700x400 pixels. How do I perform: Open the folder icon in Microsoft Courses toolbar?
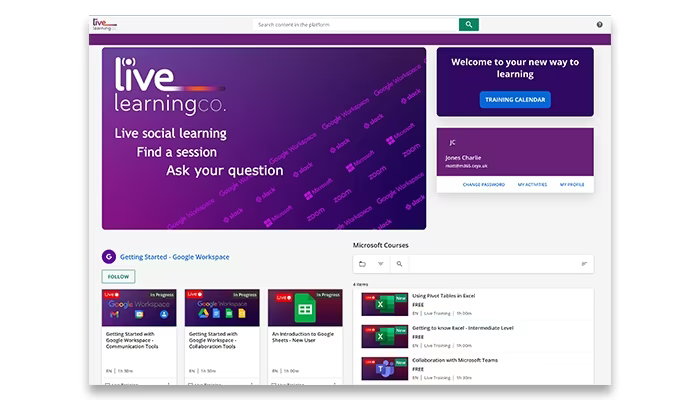tap(362, 264)
